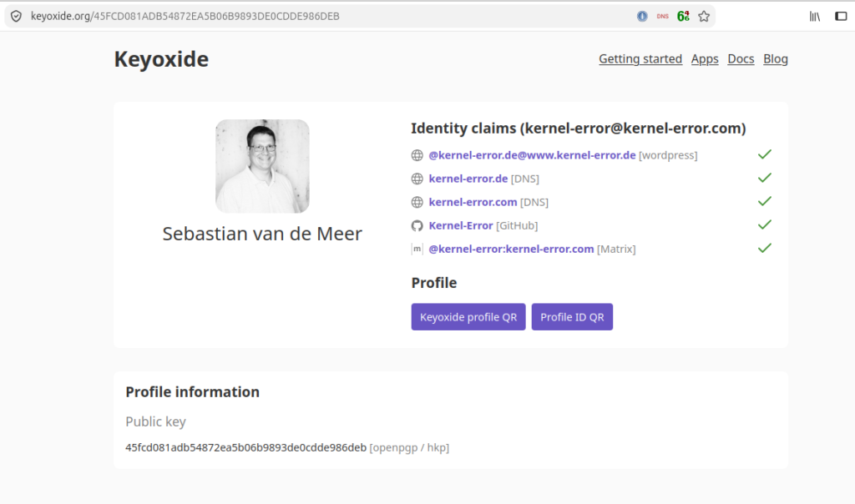The height and width of the screenshot is (504, 855).
Task: Click the Public key label
Action: click(155, 421)
